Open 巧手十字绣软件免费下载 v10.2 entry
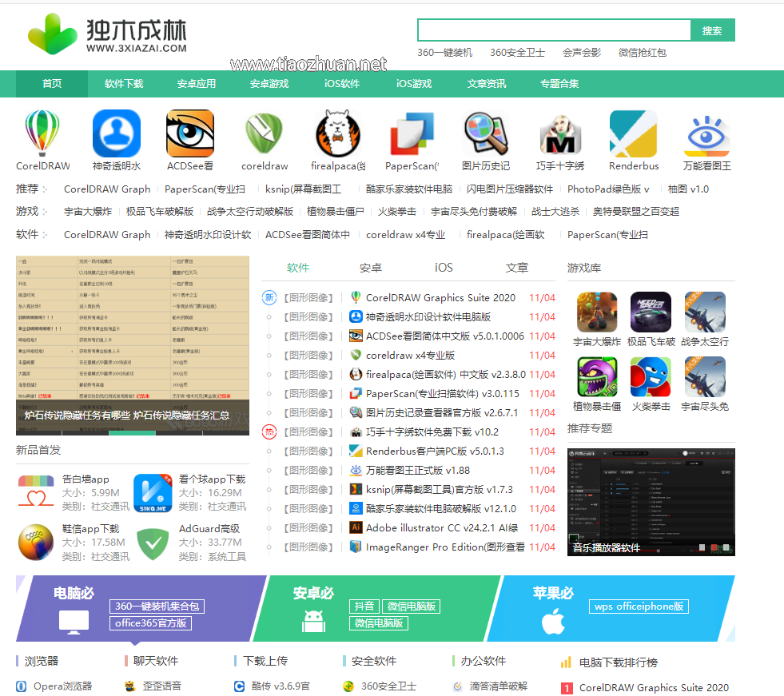The height and width of the screenshot is (696, 784). pyautogui.click(x=432, y=432)
